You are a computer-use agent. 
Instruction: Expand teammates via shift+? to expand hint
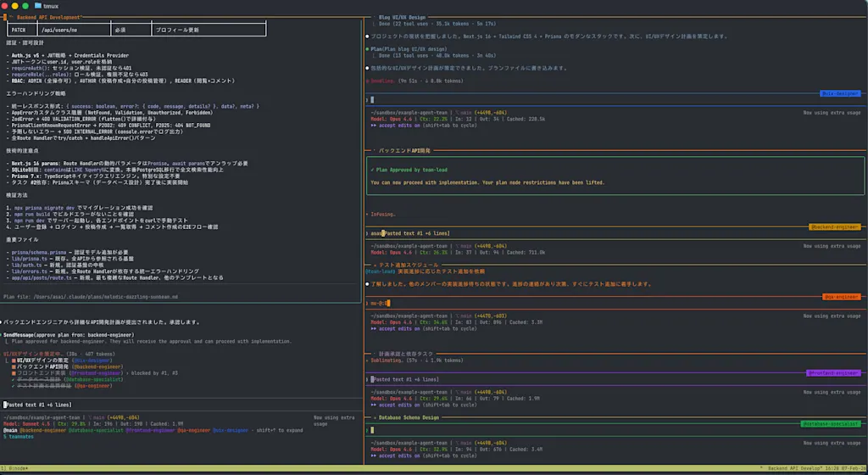point(280,430)
